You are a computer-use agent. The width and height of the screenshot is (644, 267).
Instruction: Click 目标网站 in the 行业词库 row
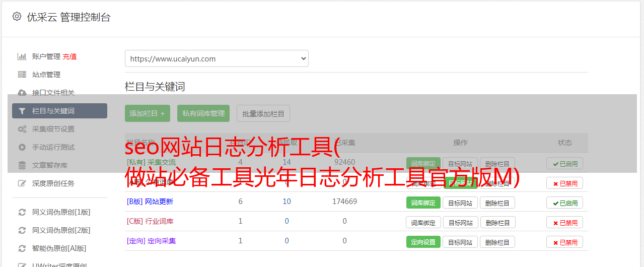460,223
